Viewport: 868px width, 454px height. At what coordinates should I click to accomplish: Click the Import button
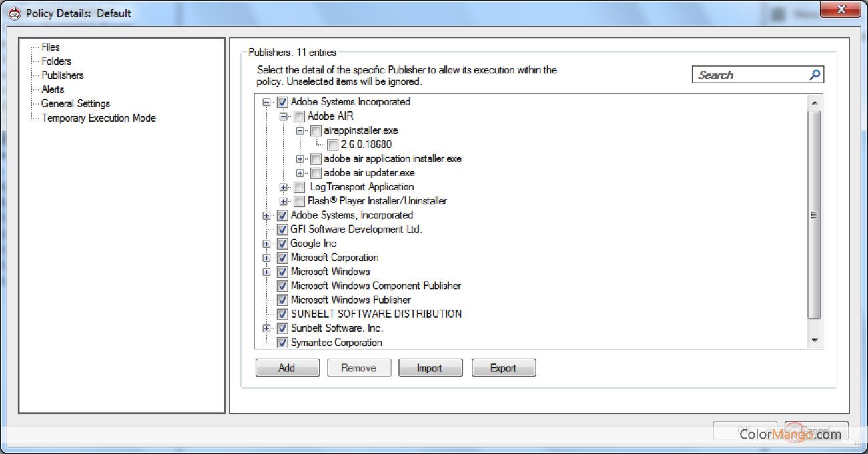(430, 367)
